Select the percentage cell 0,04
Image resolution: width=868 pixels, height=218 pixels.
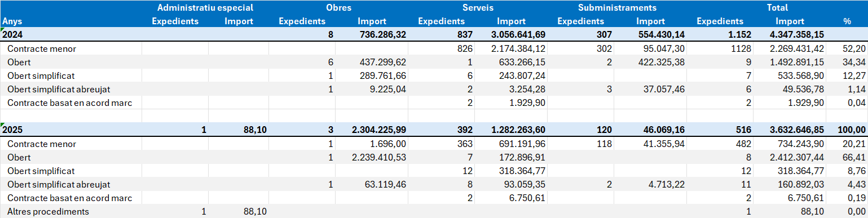pyautogui.click(x=857, y=103)
